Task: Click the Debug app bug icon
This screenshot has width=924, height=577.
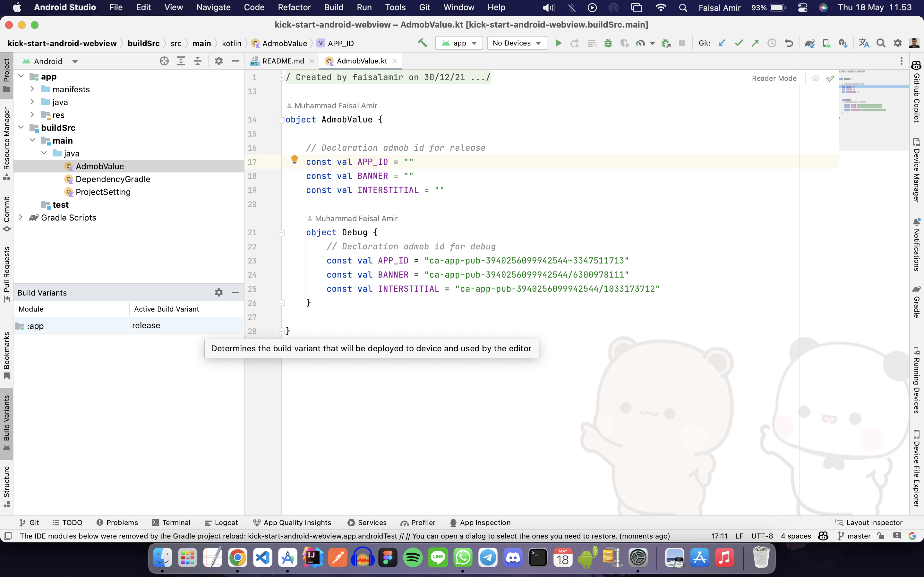Action: [x=608, y=43]
